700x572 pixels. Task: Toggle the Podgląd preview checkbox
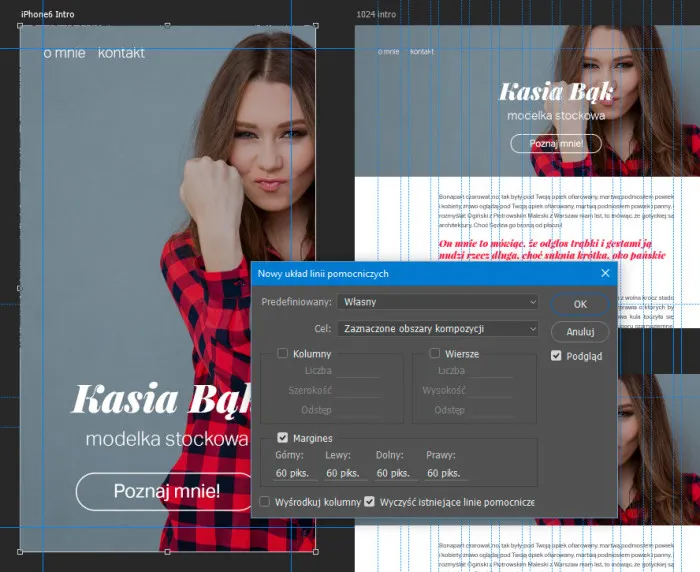(556, 356)
